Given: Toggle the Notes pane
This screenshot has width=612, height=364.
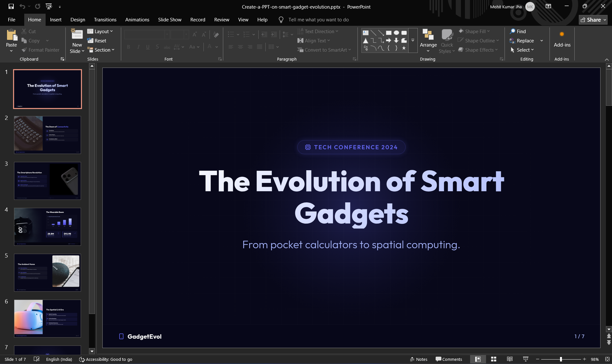Looking at the screenshot, I should (x=418, y=359).
